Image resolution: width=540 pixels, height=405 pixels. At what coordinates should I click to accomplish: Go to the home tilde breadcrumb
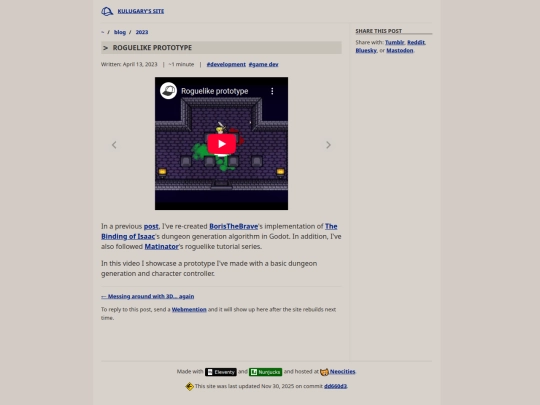[103, 32]
